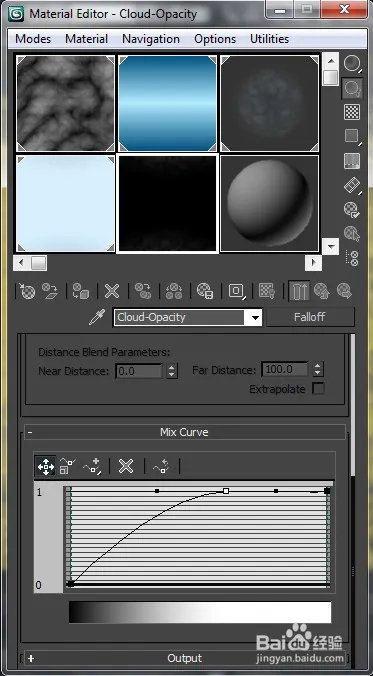
Task: Pick material from object with eyedropper
Action: [97, 318]
